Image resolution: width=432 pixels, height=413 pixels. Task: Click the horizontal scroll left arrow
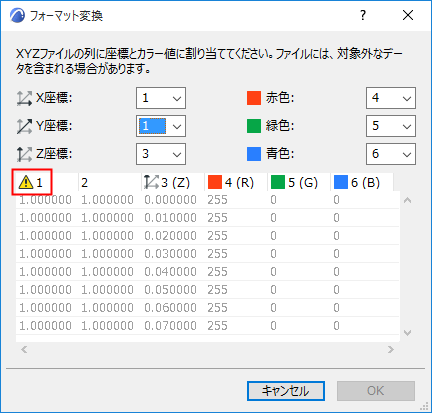click(x=24, y=349)
